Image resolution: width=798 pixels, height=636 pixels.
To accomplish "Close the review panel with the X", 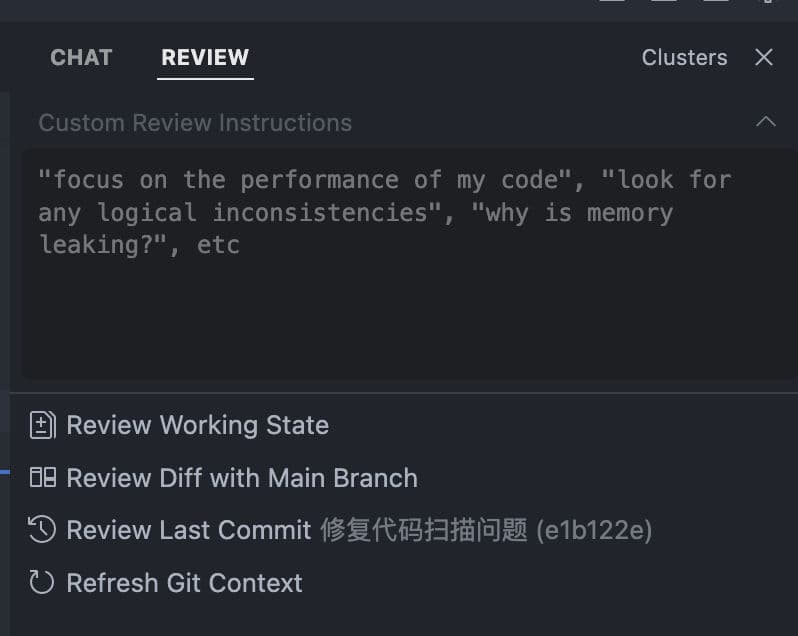I will (764, 57).
